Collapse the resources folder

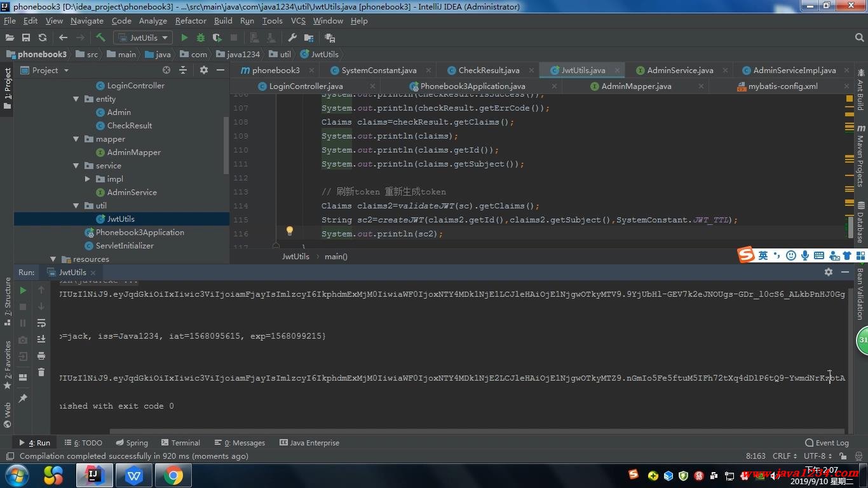coord(53,259)
